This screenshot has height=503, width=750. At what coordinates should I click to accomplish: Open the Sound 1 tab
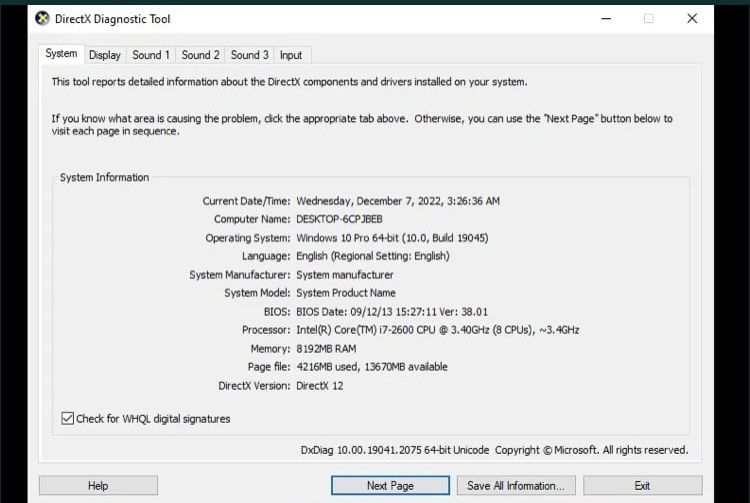151,55
